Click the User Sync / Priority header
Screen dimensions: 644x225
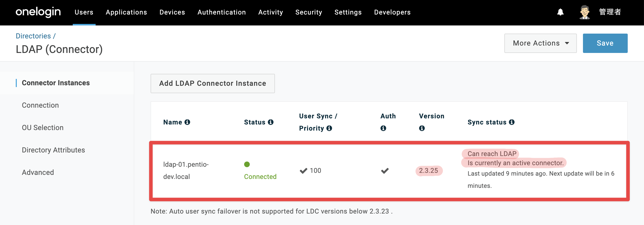pos(318,122)
